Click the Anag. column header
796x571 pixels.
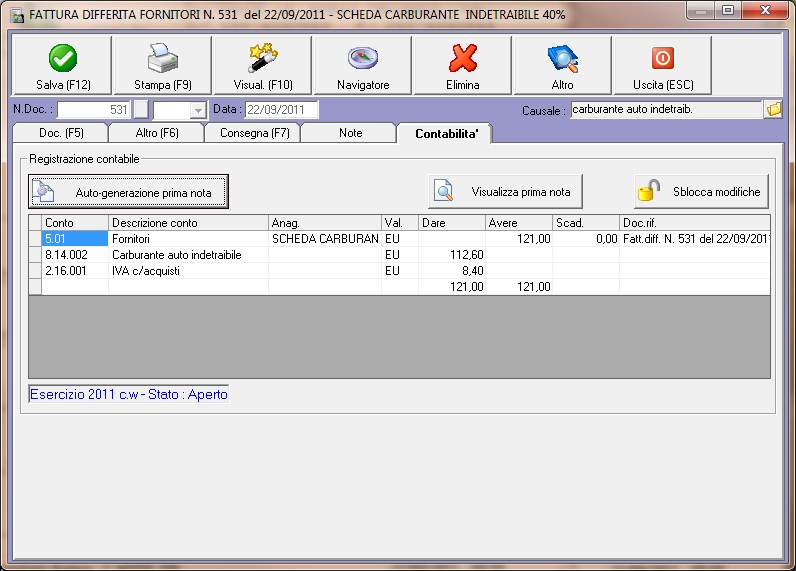(325, 223)
